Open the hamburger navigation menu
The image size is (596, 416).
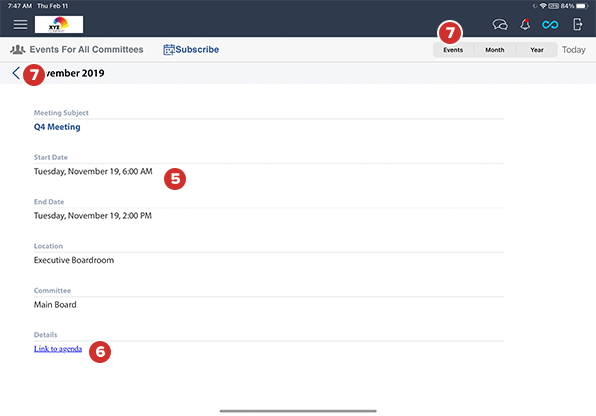(x=20, y=25)
